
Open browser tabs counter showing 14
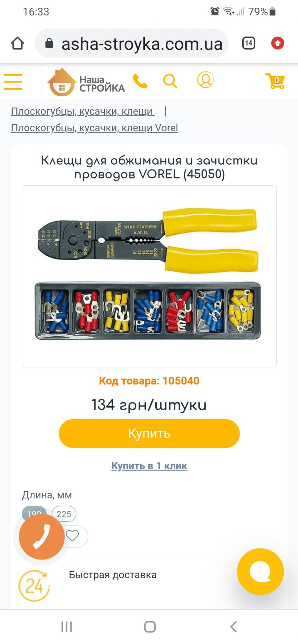pos(249,43)
